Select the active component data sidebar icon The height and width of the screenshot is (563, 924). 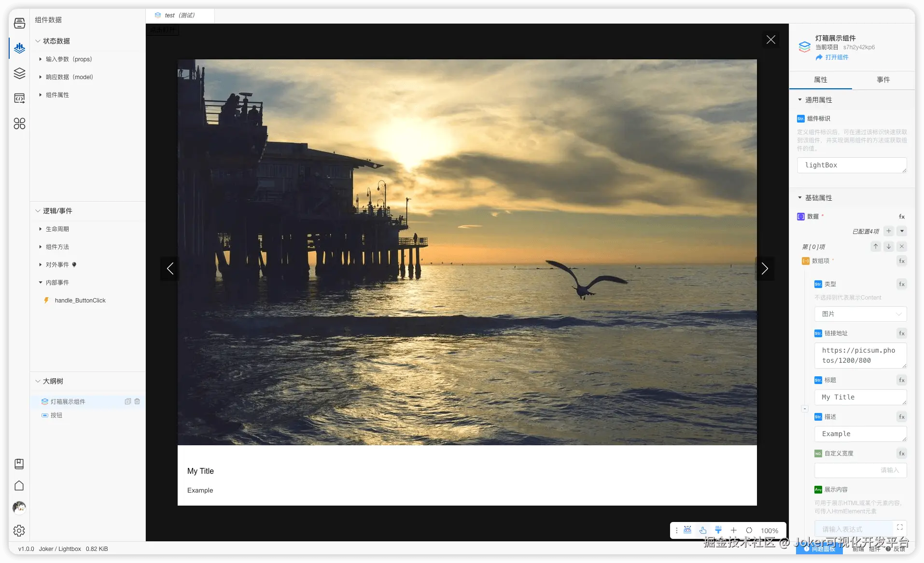(19, 48)
